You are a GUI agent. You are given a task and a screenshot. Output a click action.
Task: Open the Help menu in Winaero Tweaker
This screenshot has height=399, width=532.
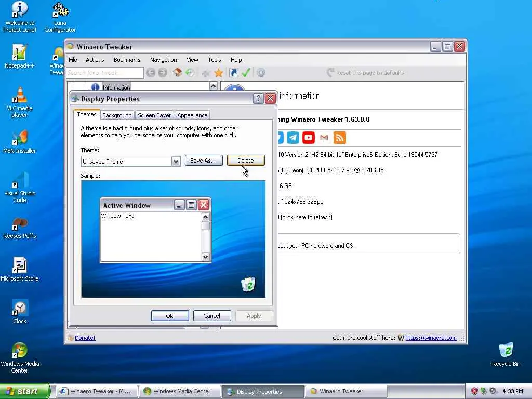236,60
